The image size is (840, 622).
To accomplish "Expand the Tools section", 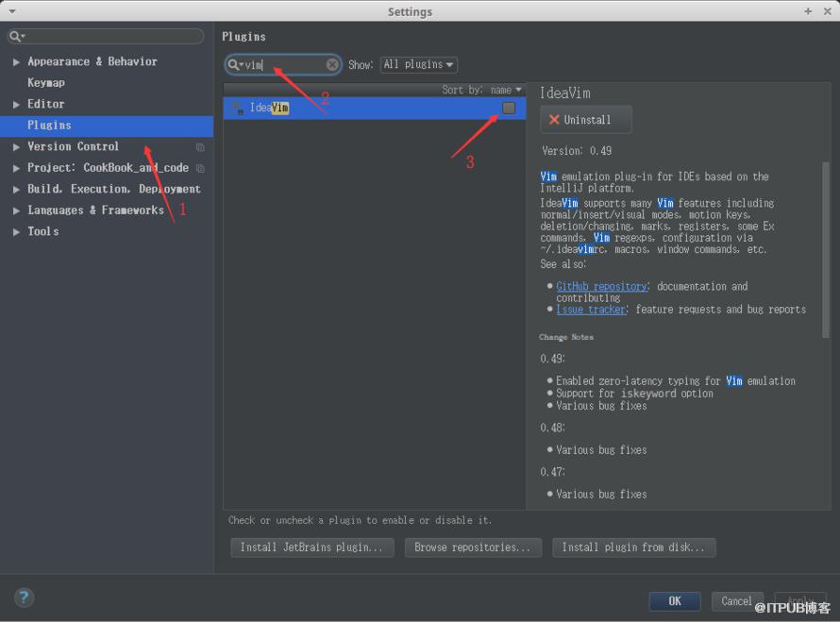I will (x=16, y=232).
